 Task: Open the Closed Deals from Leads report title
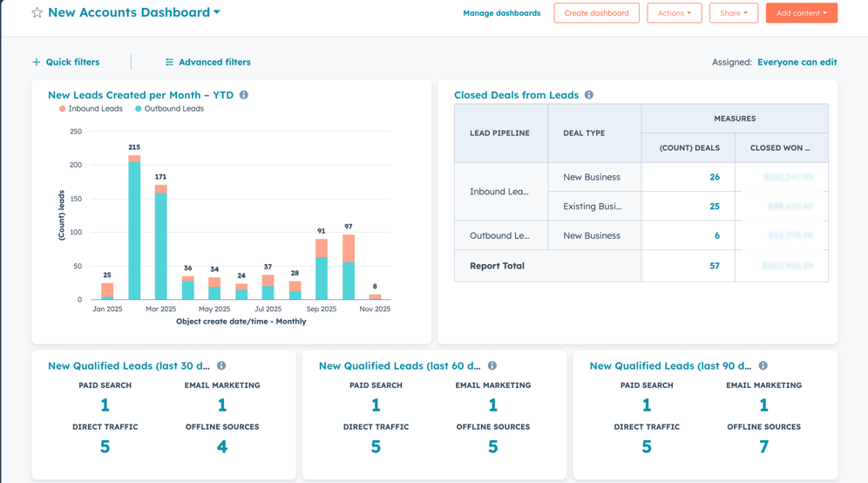pos(516,95)
